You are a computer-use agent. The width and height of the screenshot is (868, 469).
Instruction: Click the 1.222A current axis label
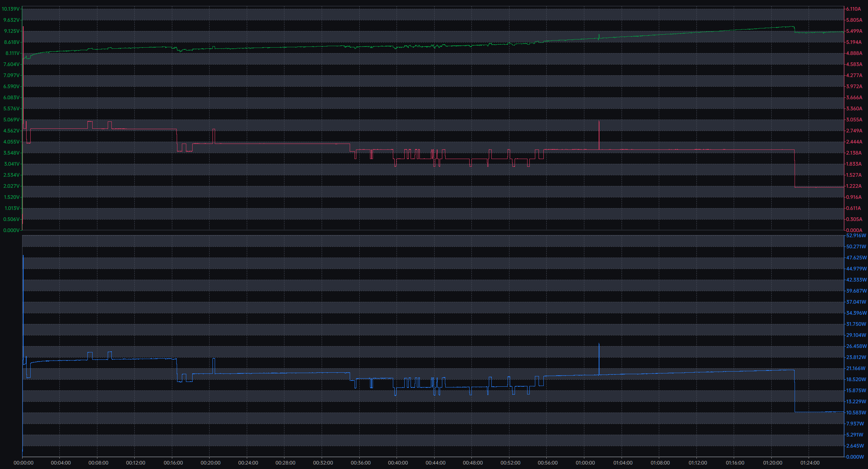point(854,186)
